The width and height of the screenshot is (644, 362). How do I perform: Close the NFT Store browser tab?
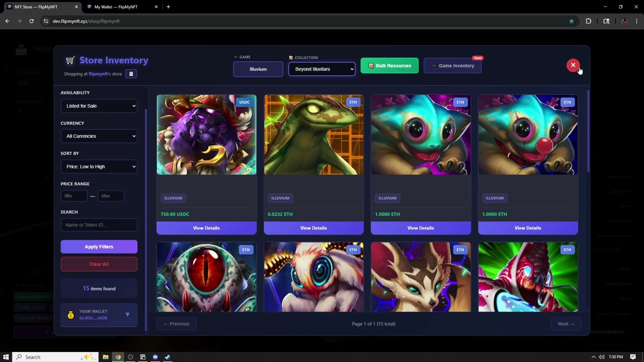coord(76,7)
